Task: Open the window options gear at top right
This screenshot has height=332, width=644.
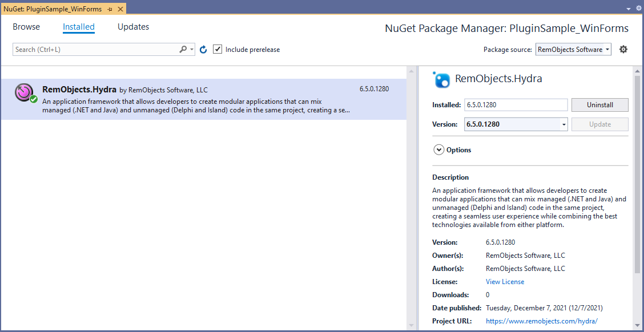Action: (638, 8)
